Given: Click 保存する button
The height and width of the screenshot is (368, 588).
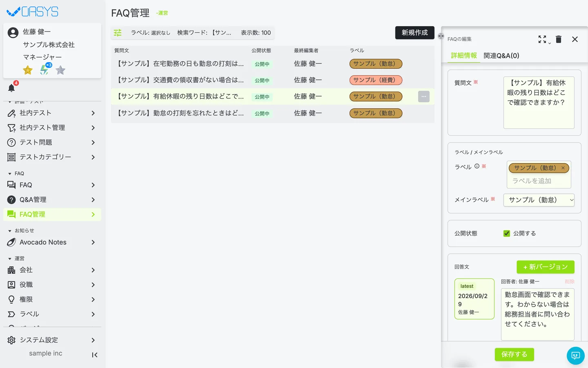Looking at the screenshot, I should [x=514, y=355].
